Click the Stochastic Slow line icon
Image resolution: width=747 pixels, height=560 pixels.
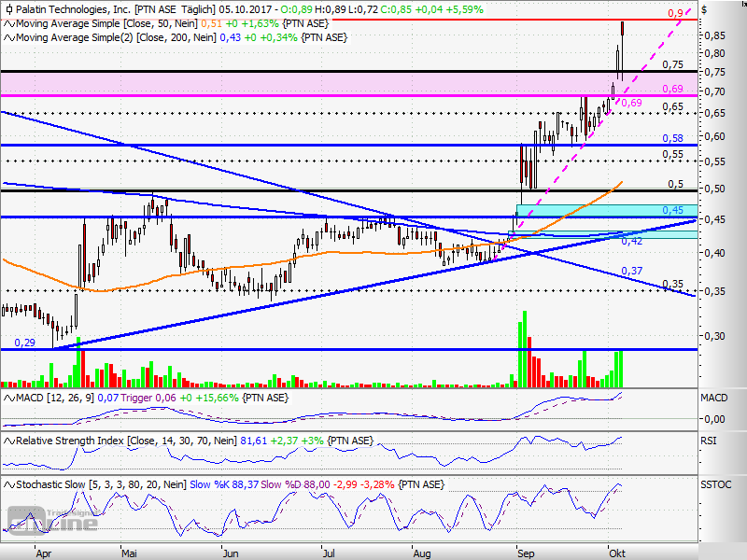tap(9, 484)
